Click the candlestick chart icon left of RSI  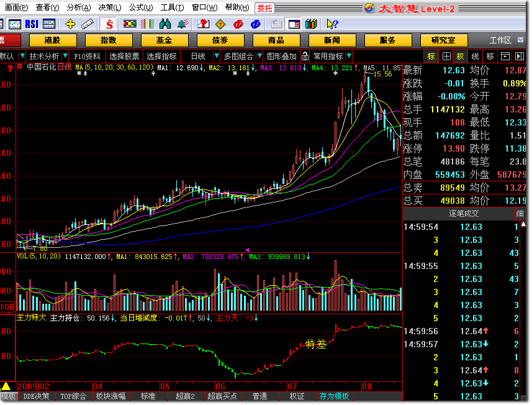pos(15,24)
